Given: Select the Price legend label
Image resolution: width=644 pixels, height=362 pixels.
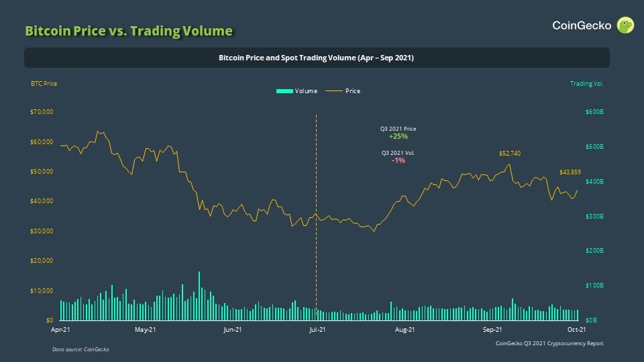Looking at the screenshot, I should point(353,91).
